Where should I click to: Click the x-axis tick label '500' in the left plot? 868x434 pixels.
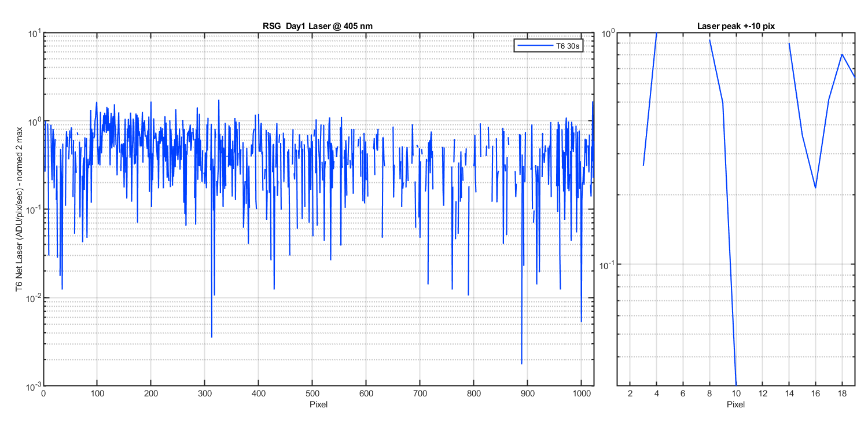pyautogui.click(x=312, y=393)
